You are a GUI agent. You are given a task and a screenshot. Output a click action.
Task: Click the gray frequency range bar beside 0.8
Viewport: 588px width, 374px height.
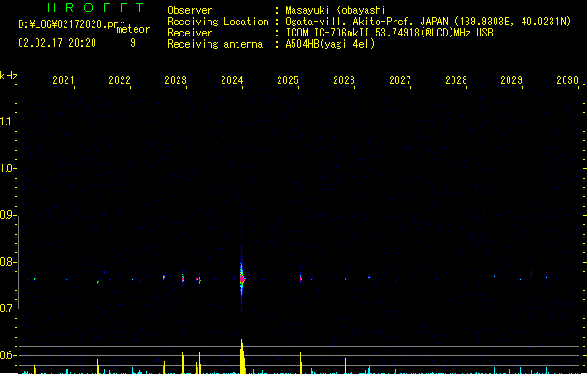pos(18,262)
